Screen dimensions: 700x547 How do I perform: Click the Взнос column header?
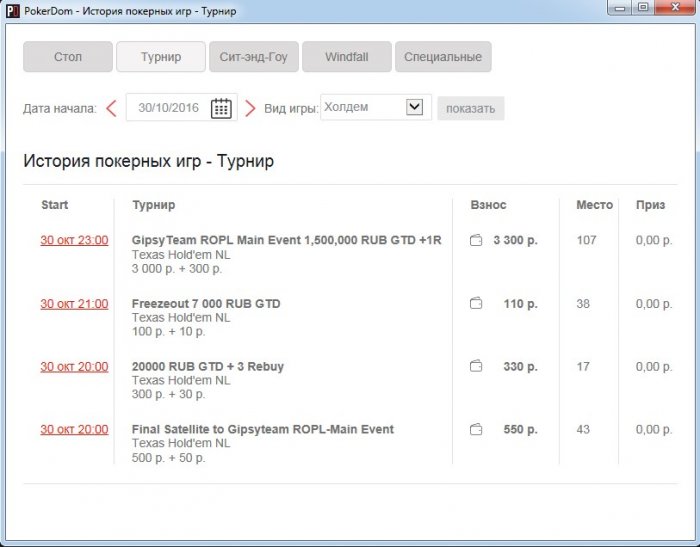[x=488, y=205]
